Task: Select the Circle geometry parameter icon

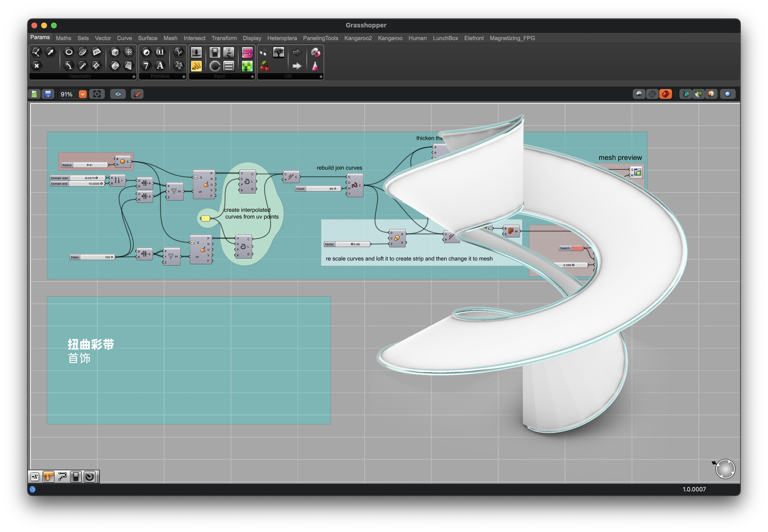Action: tap(69, 52)
